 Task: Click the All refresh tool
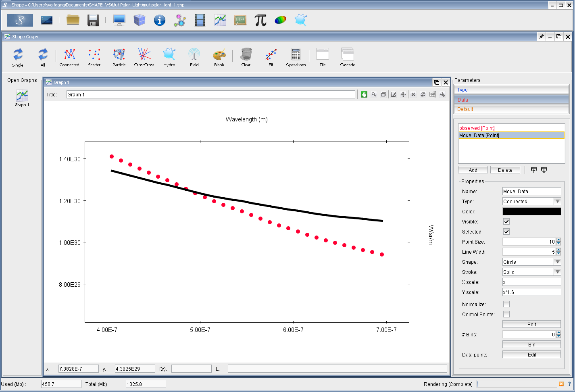(43, 57)
